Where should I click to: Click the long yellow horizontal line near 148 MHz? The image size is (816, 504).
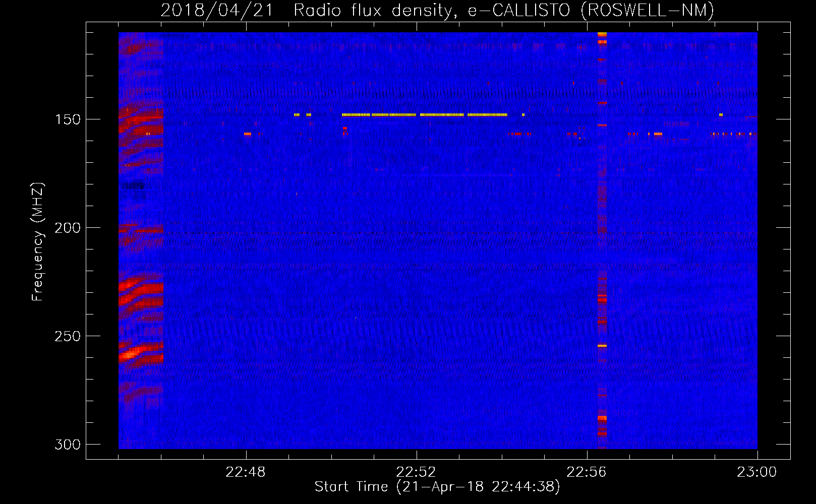(x=425, y=115)
